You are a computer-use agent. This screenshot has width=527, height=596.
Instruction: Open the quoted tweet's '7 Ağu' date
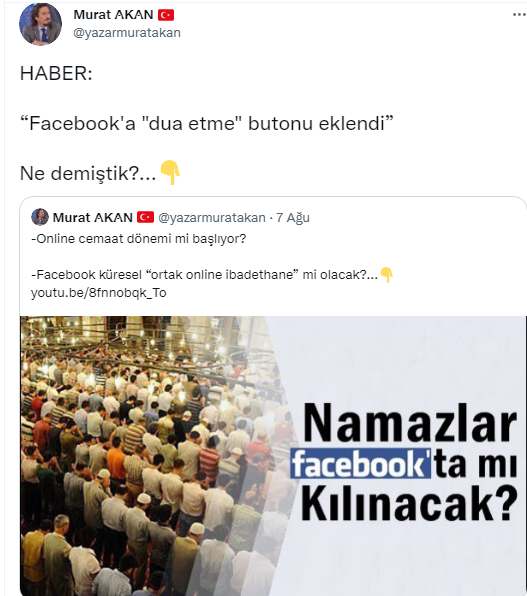click(293, 218)
